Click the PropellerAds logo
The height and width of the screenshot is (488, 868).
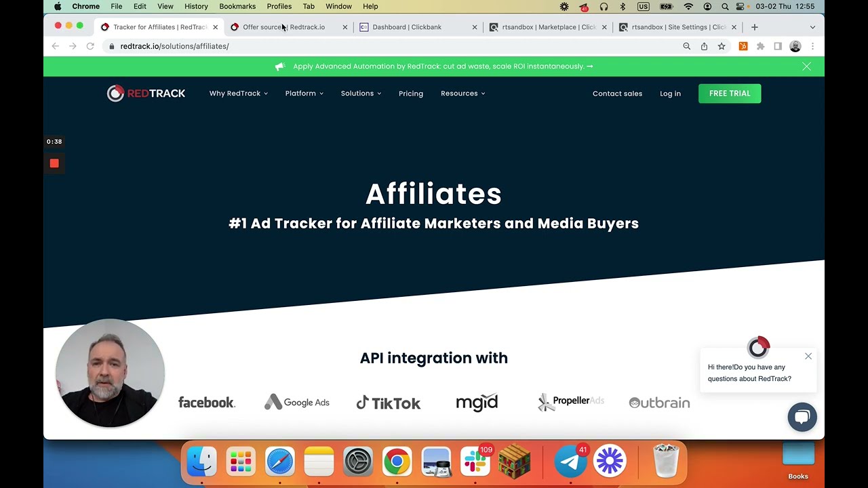570,402
